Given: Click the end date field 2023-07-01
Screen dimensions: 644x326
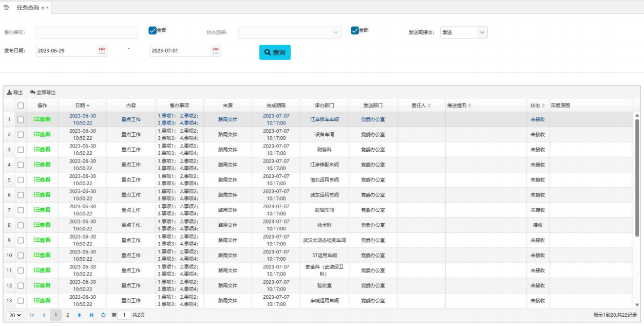Looking at the screenshot, I should [181, 51].
